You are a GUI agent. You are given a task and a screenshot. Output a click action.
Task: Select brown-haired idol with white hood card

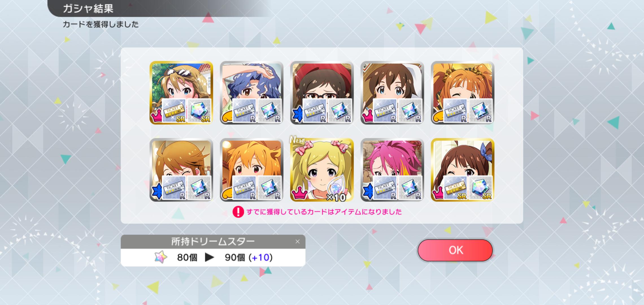(x=392, y=93)
